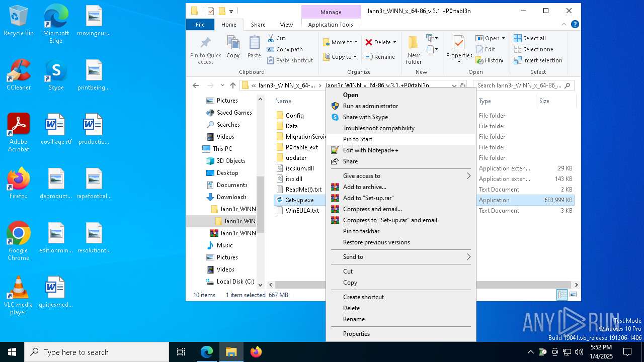Click Pin to Quick access ribbon icon
Image resolution: width=644 pixels, height=362 pixels.
(x=205, y=50)
